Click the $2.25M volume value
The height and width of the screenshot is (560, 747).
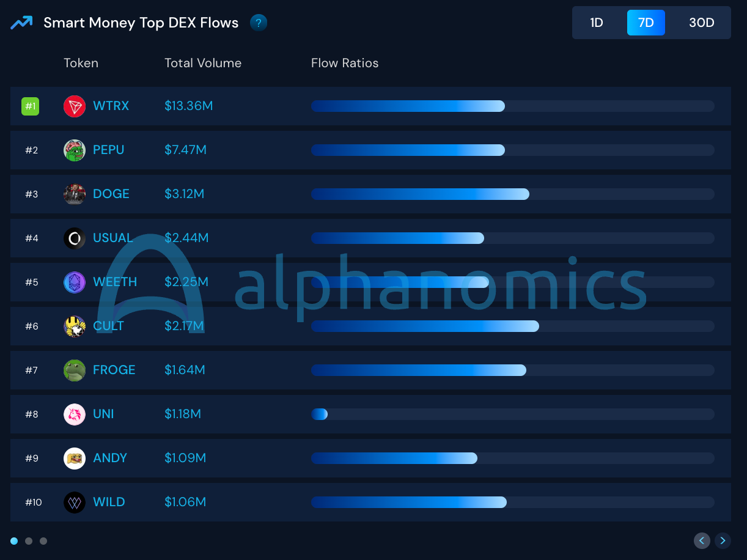[x=186, y=282]
